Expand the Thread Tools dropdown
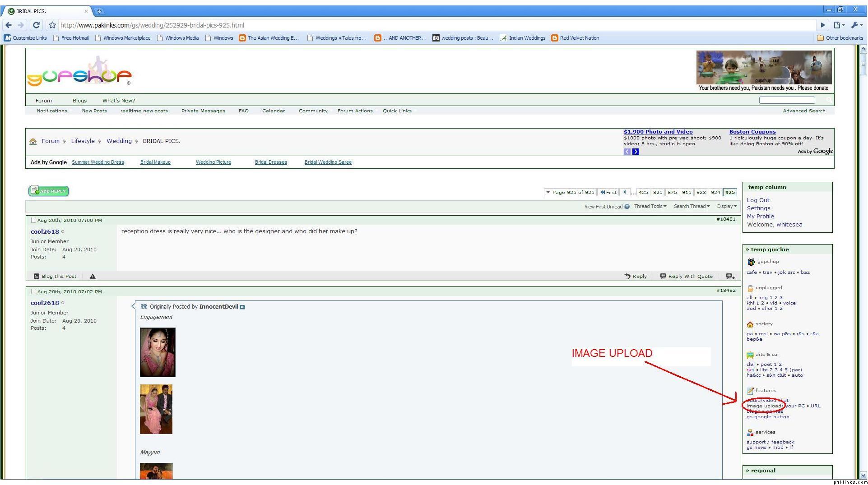868x485 pixels. 650,207
